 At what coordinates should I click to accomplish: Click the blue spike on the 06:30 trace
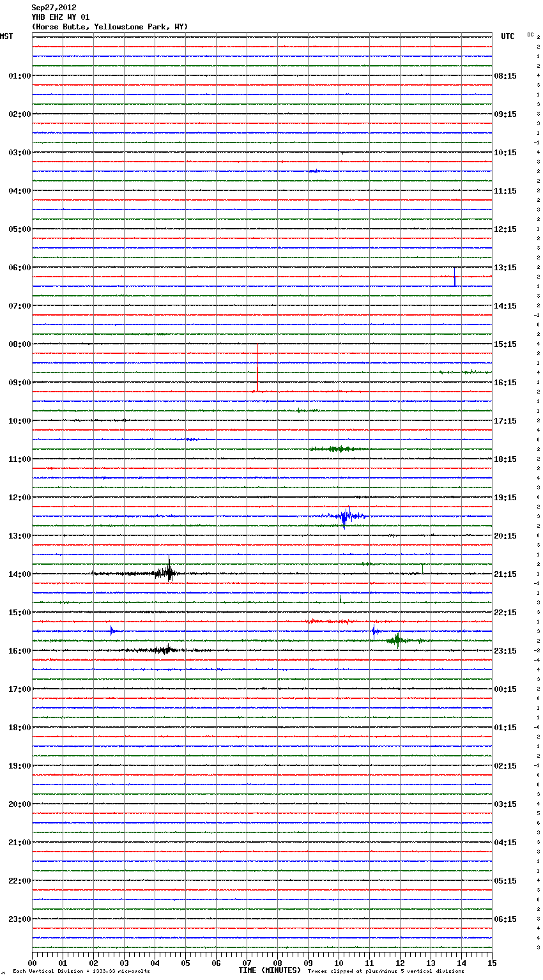pyautogui.click(x=455, y=277)
